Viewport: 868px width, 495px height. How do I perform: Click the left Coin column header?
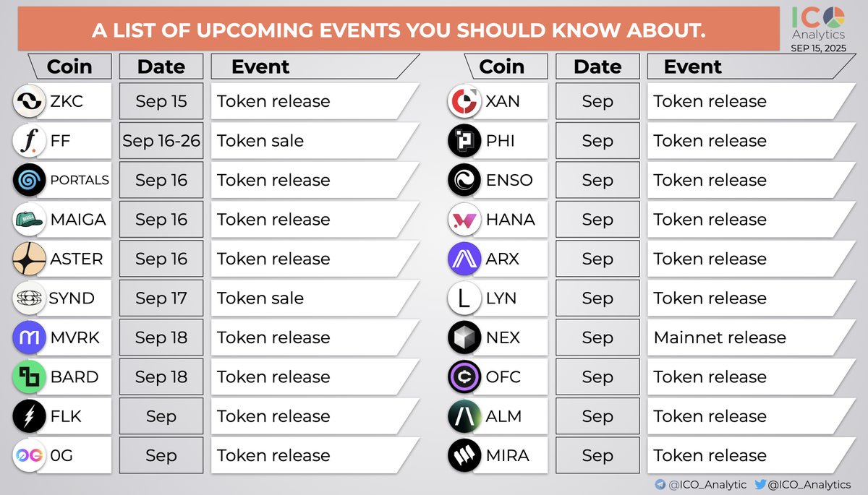click(x=69, y=66)
